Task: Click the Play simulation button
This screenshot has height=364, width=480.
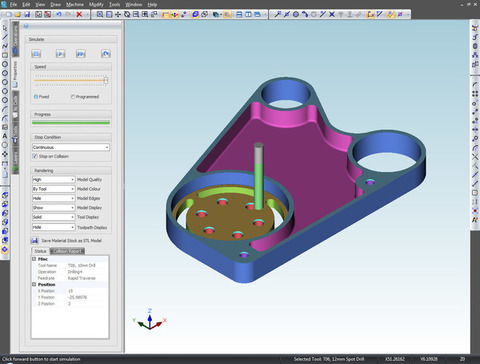Action: pos(60,54)
